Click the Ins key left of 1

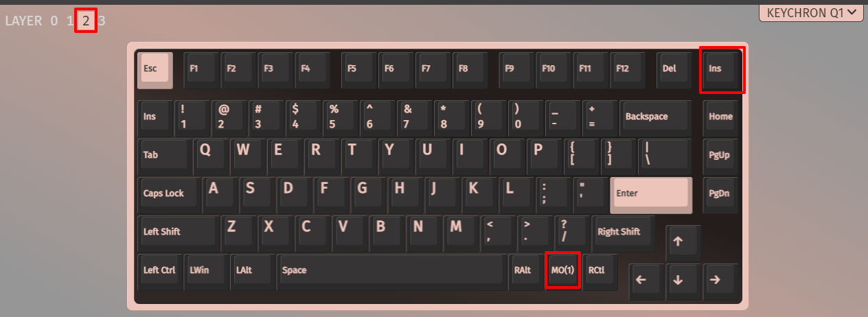155,117
